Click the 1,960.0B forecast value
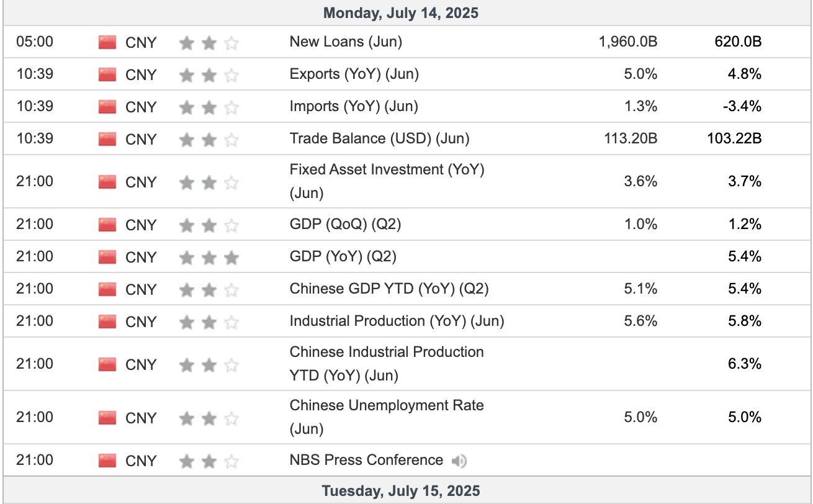The width and height of the screenshot is (813, 504). [x=627, y=42]
